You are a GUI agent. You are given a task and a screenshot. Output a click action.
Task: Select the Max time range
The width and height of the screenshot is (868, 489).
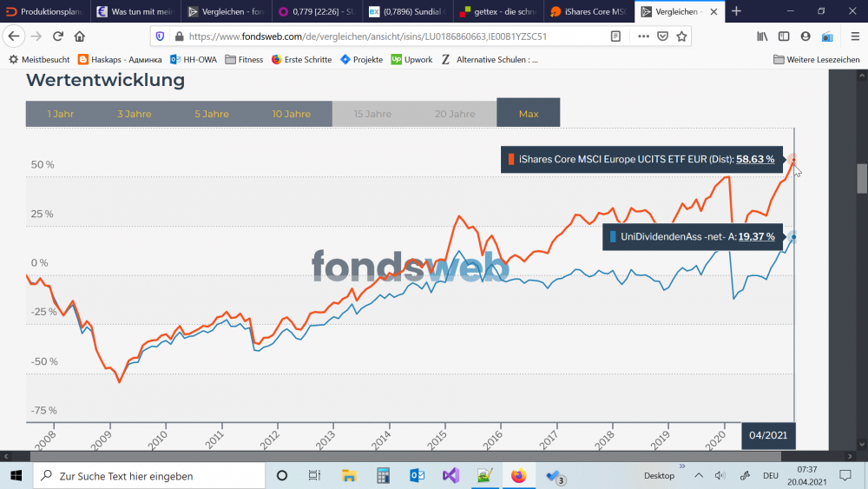point(529,113)
